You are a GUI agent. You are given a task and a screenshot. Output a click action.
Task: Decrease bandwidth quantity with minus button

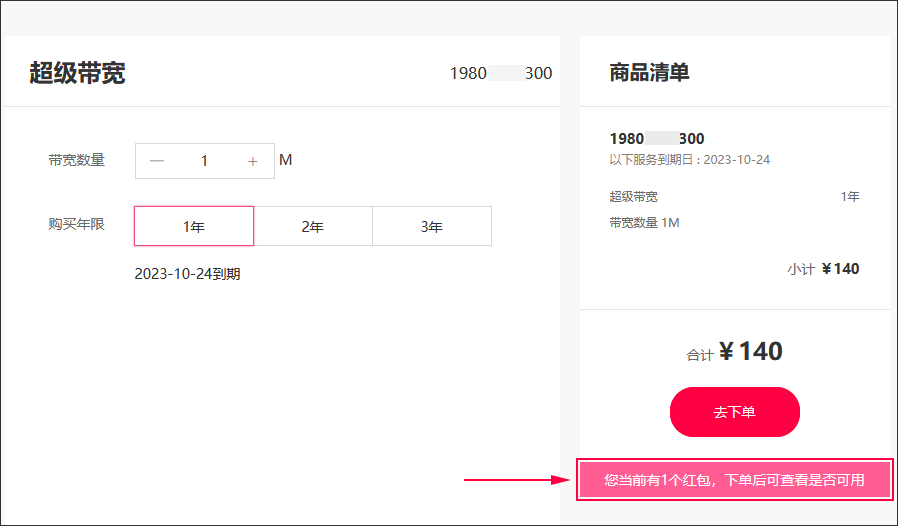point(157,161)
